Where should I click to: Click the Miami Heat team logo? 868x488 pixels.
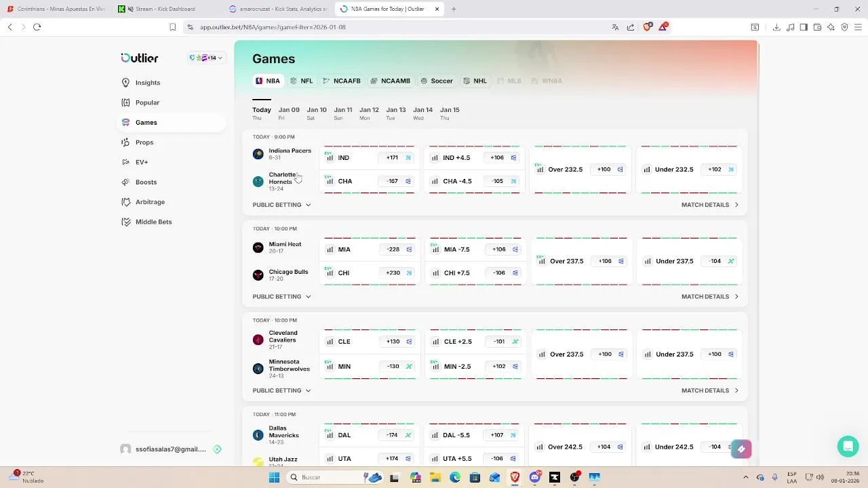pyautogui.click(x=258, y=247)
